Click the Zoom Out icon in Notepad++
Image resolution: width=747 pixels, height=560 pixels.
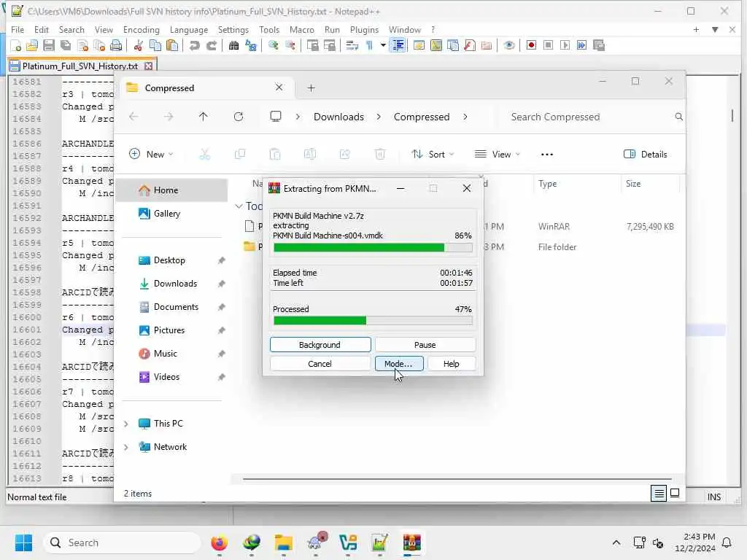290,46
